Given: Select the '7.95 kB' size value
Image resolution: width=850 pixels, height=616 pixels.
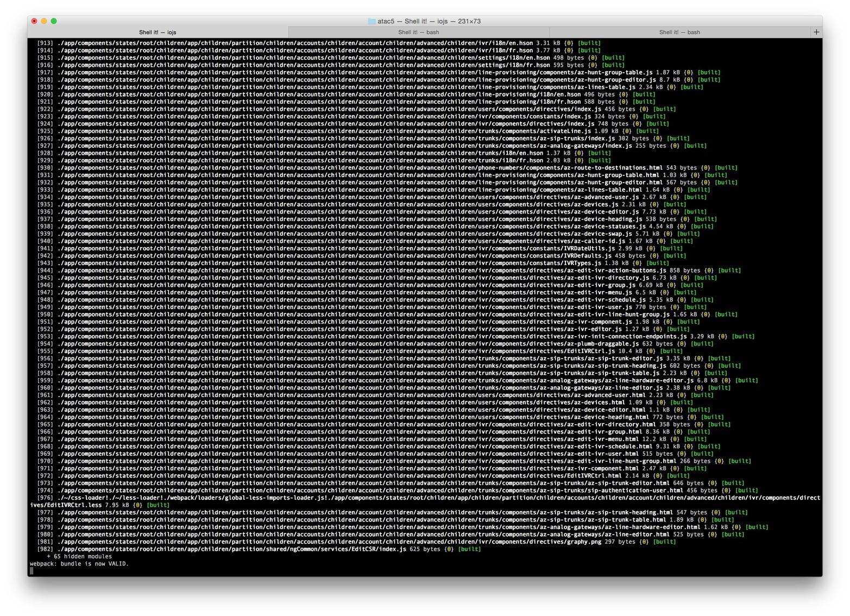Looking at the screenshot, I should (x=118, y=505).
